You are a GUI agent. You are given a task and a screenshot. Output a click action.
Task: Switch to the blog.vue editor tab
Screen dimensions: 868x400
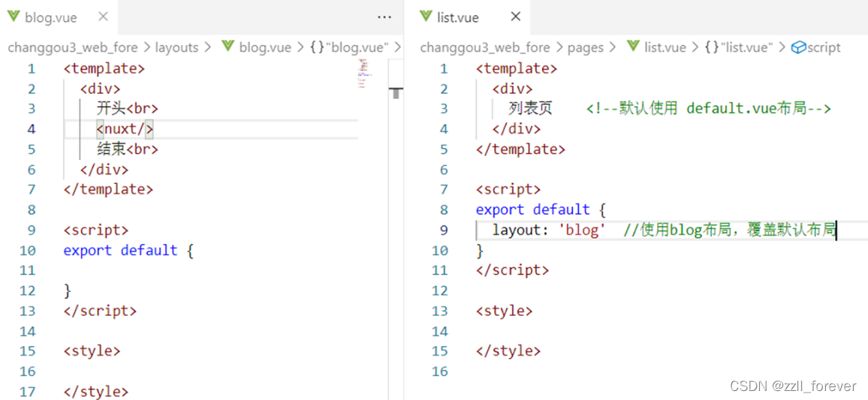[59, 17]
